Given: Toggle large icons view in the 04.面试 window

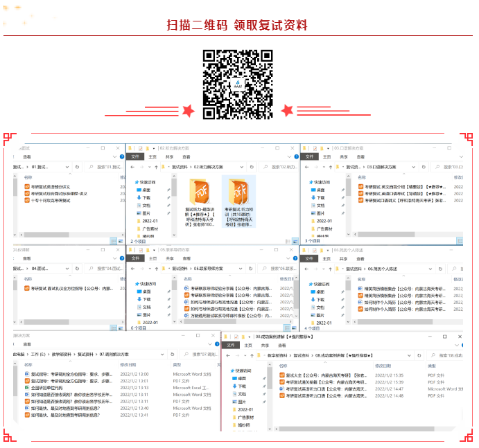Looking at the screenshot, I should tap(121, 328).
